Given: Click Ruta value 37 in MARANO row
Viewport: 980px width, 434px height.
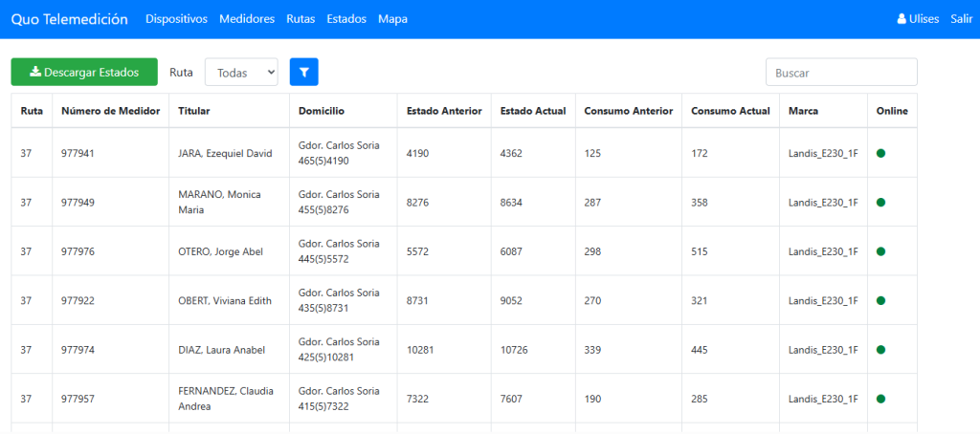Looking at the screenshot, I should [x=26, y=203].
